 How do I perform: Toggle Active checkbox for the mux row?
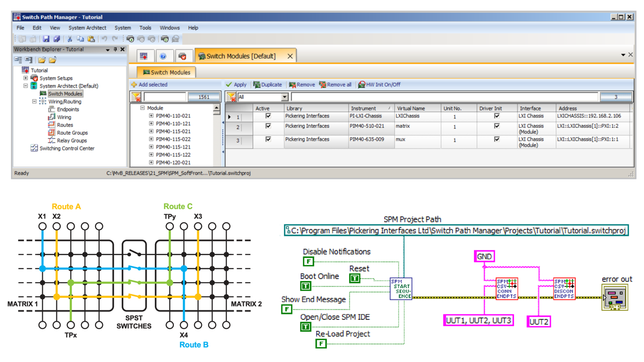(268, 139)
